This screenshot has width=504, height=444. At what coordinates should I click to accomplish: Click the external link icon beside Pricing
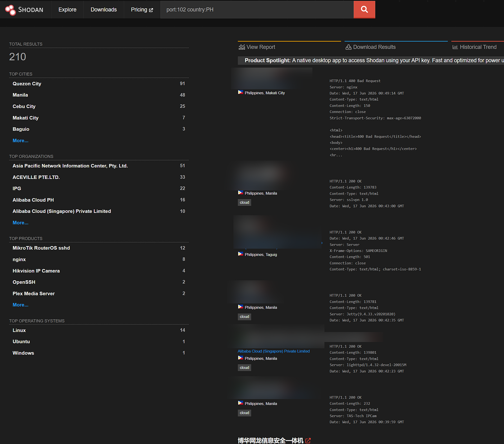pyautogui.click(x=151, y=10)
